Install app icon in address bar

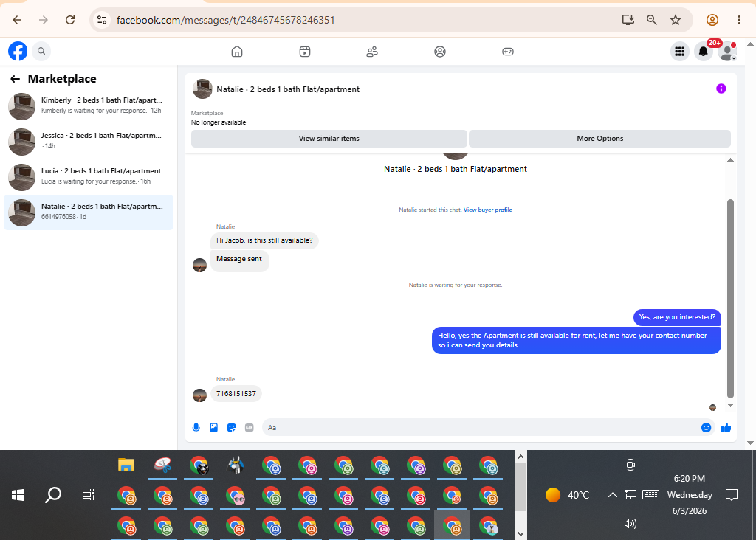pyautogui.click(x=628, y=20)
